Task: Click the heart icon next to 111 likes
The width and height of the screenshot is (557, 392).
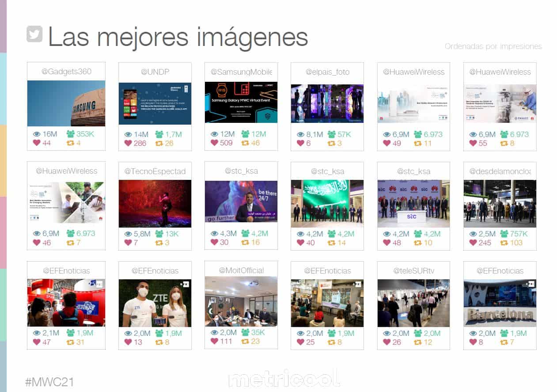Action: pos(214,341)
